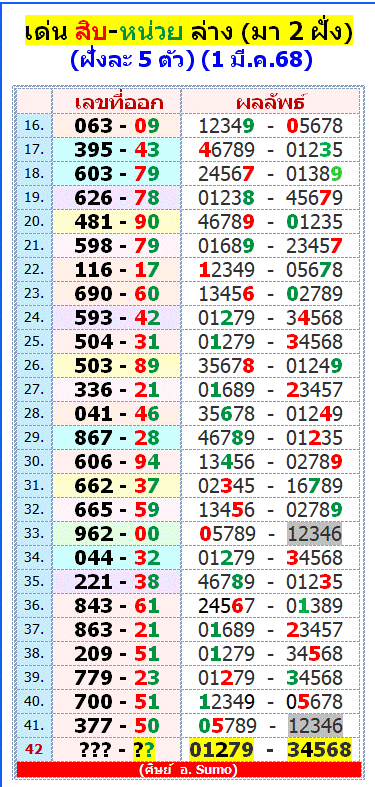Viewport: 375px width, 787px height.
Task: Click yellow highlighted prediction 01279
Action: (x=222, y=750)
